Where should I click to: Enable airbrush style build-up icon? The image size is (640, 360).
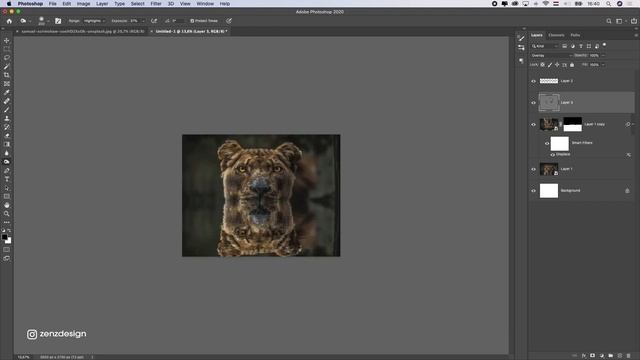click(154, 21)
